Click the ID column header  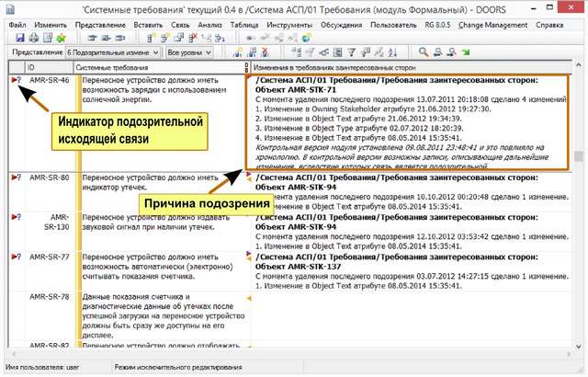(x=49, y=67)
